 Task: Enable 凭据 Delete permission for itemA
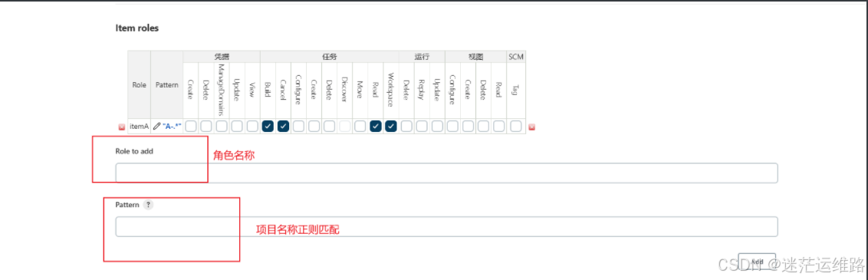[206, 126]
